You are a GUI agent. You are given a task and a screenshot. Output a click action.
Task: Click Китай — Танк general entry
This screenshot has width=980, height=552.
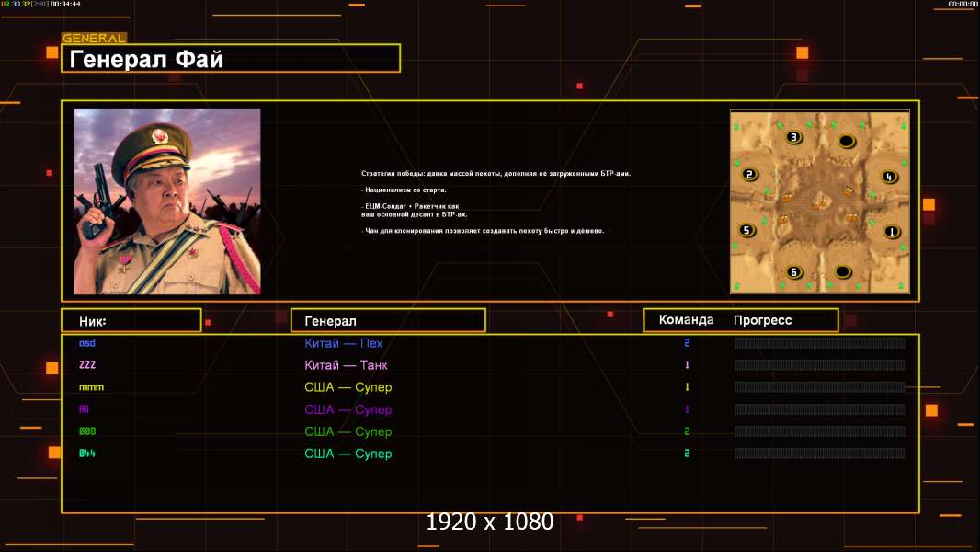coord(346,365)
